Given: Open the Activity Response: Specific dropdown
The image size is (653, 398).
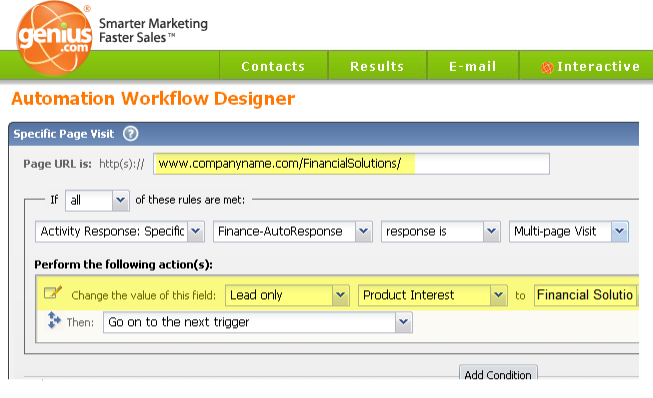Looking at the screenshot, I should [120, 231].
